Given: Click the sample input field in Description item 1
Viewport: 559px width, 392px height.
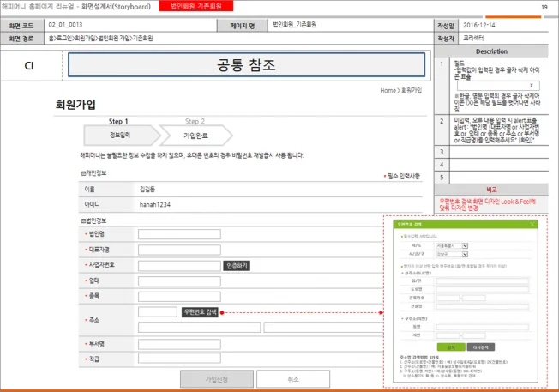Looking at the screenshot, I should [498, 86].
